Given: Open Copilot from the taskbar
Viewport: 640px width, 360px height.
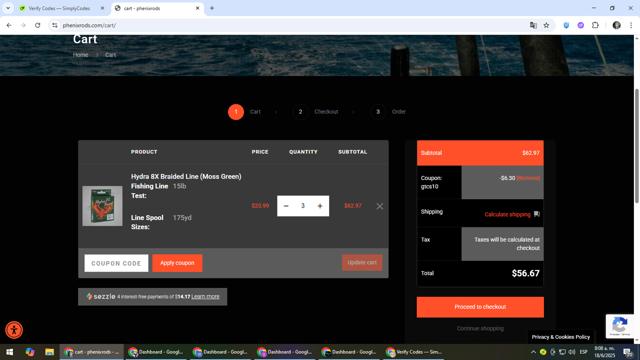Looking at the screenshot, I should [x=30, y=352].
